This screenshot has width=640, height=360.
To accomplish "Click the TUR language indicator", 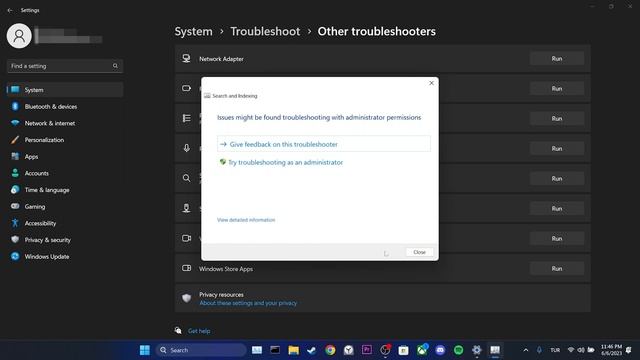I will point(555,350).
